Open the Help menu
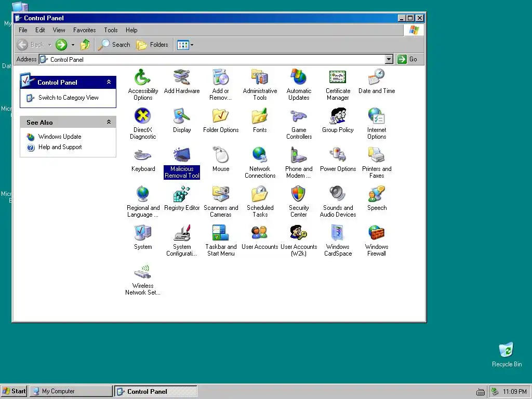Viewport: 532px width, 399px height. click(x=131, y=30)
